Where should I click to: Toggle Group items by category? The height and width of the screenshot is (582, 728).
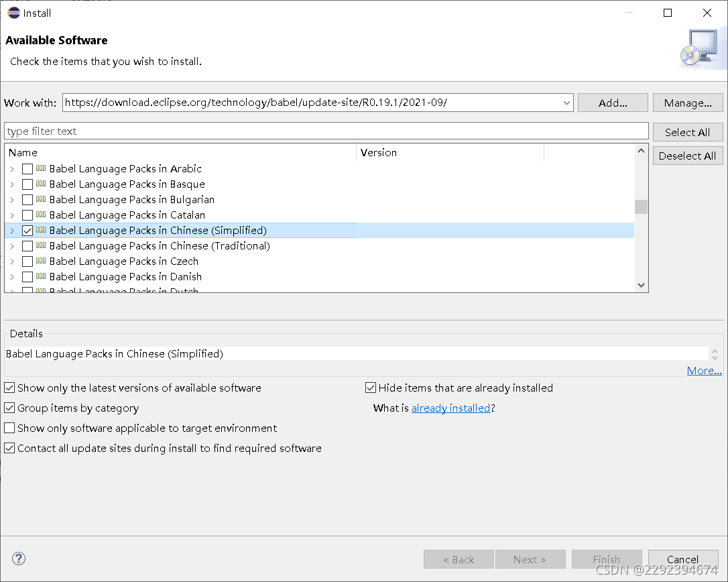[9, 408]
